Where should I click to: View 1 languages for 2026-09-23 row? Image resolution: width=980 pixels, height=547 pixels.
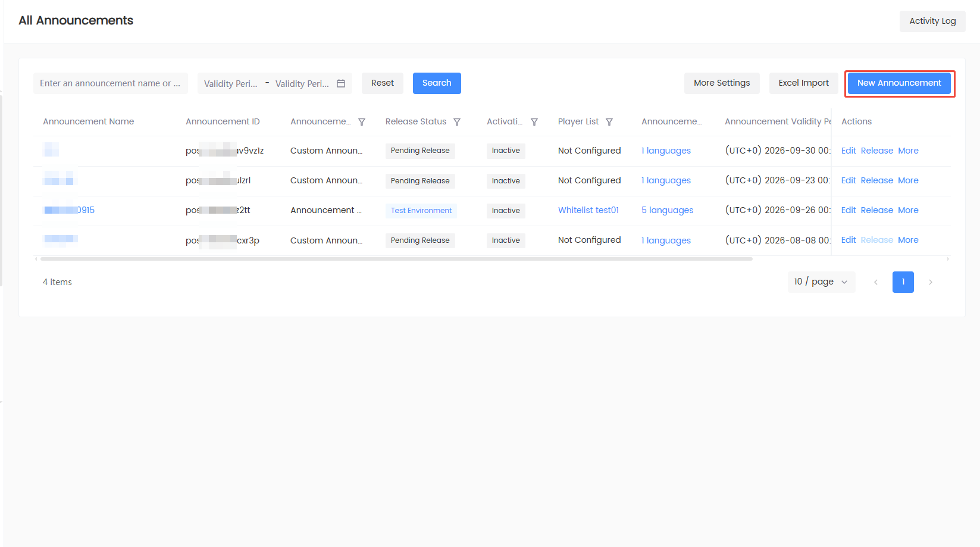click(666, 180)
